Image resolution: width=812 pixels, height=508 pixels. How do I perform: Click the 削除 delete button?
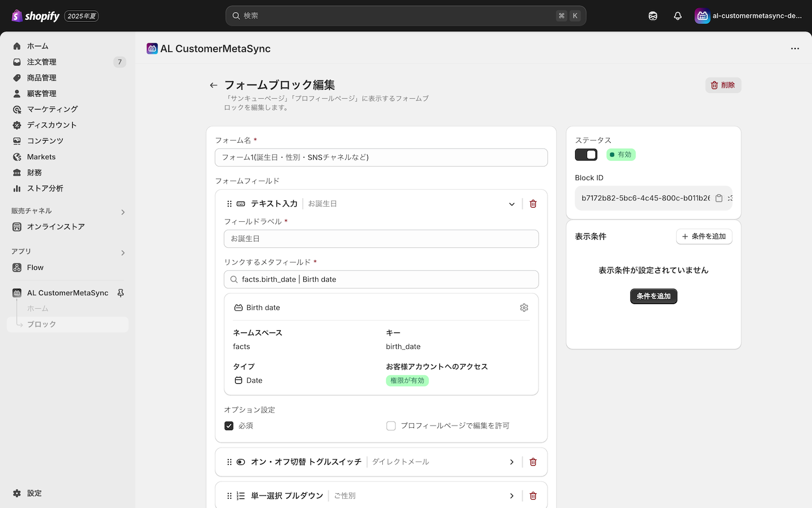click(723, 85)
